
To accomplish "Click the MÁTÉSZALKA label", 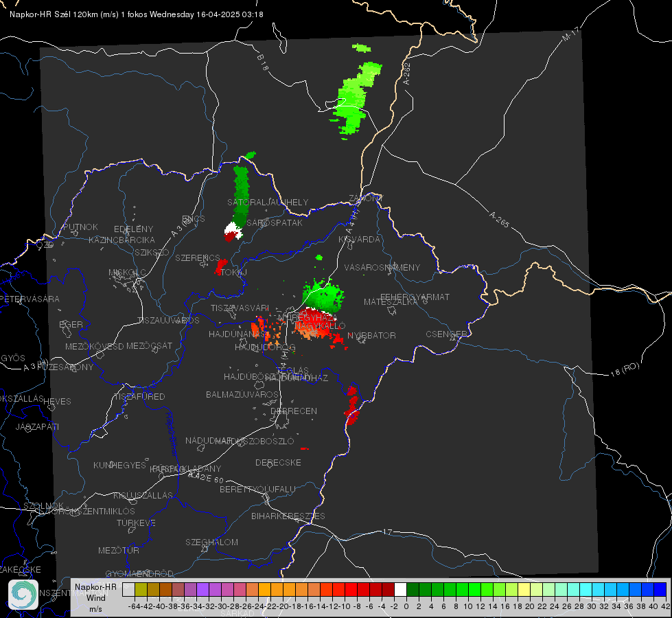I will coord(391,301).
